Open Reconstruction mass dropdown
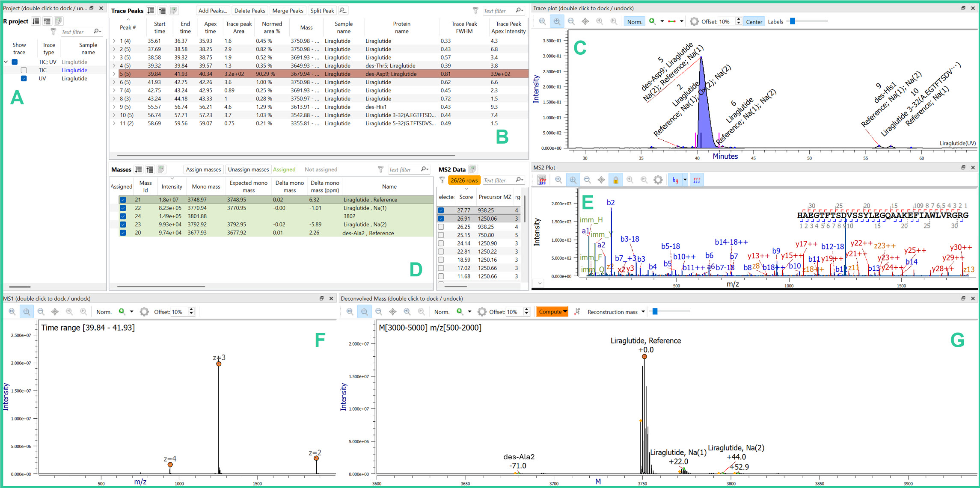The image size is (980, 488). [x=616, y=312]
